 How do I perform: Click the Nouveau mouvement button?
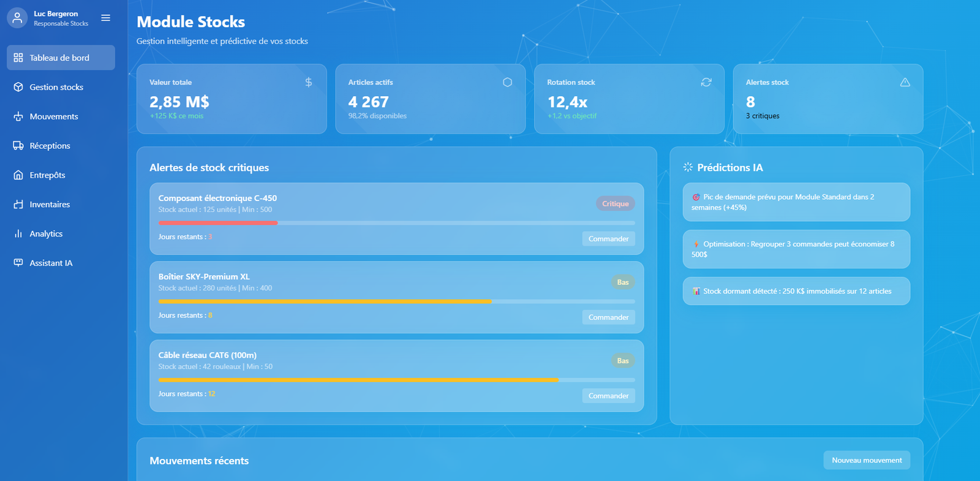coord(866,460)
